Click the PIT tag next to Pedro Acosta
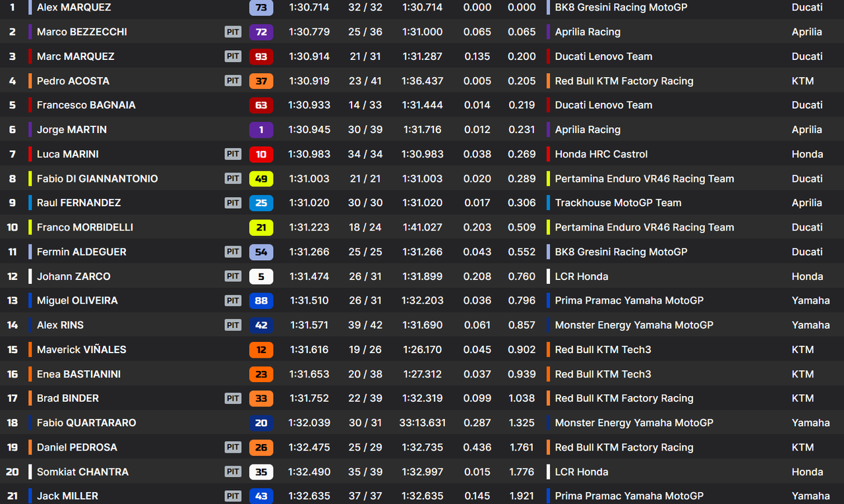844x504 pixels. [x=233, y=81]
